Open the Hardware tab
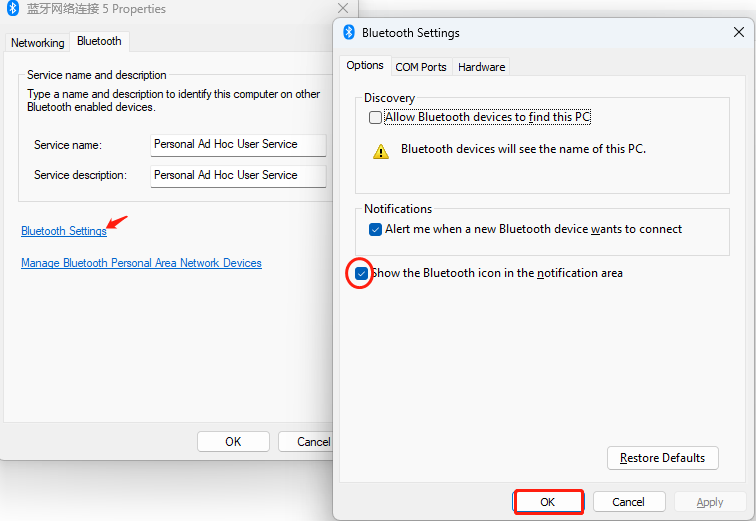This screenshot has width=756, height=521. pyautogui.click(x=481, y=67)
